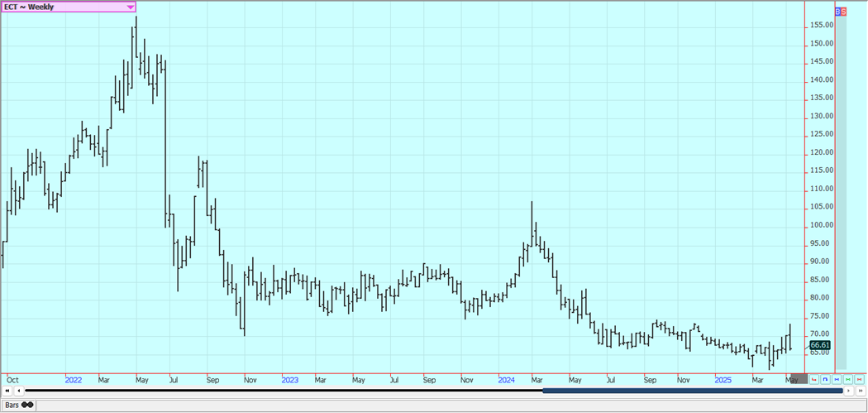Click the gray May date marker at chart end
Viewport: 868px width, 413px height.
click(798, 380)
